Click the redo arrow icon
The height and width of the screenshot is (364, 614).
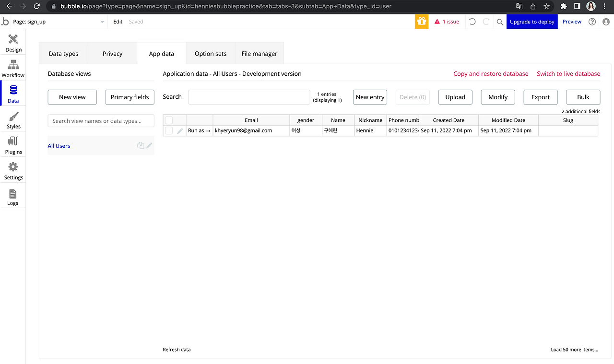click(x=486, y=22)
